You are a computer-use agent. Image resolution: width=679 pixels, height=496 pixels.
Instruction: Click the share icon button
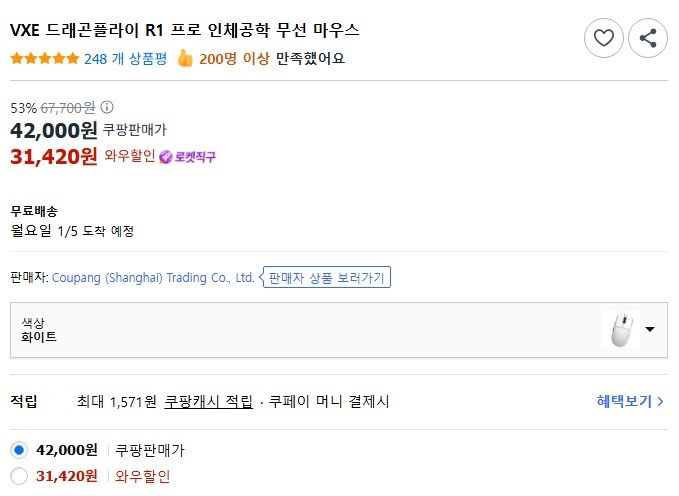pyautogui.click(x=648, y=38)
